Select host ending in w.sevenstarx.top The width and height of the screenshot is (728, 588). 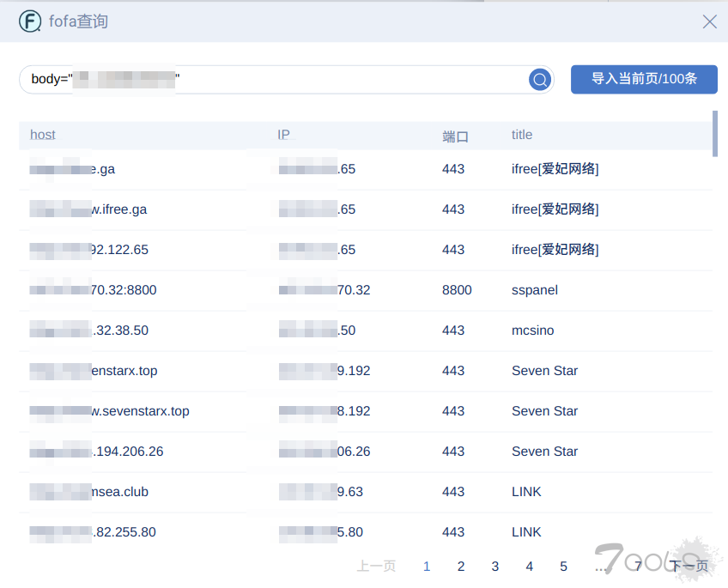point(109,411)
